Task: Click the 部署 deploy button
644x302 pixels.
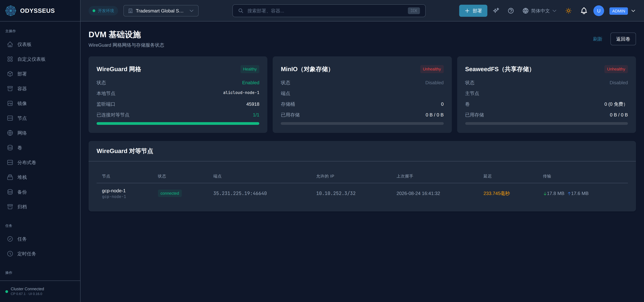Action: (473, 11)
